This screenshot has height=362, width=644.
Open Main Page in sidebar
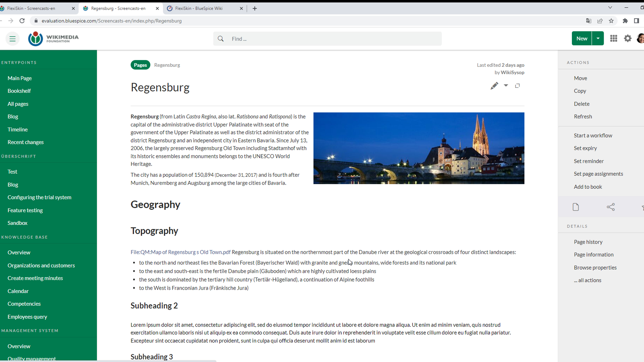pyautogui.click(x=19, y=78)
